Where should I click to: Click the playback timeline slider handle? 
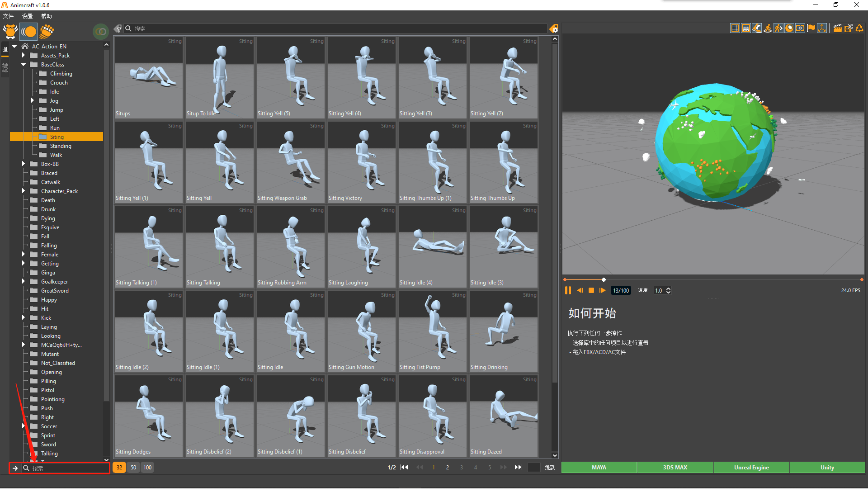coord(604,279)
